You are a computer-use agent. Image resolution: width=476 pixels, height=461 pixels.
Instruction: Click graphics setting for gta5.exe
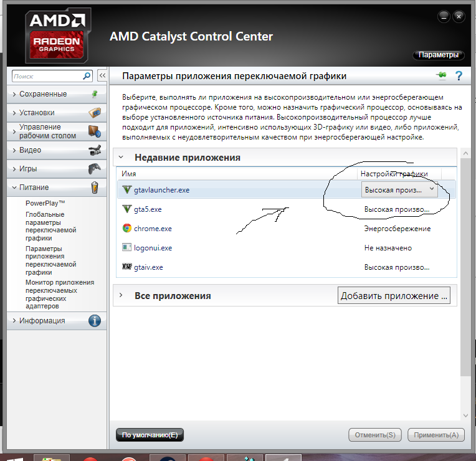(x=397, y=209)
